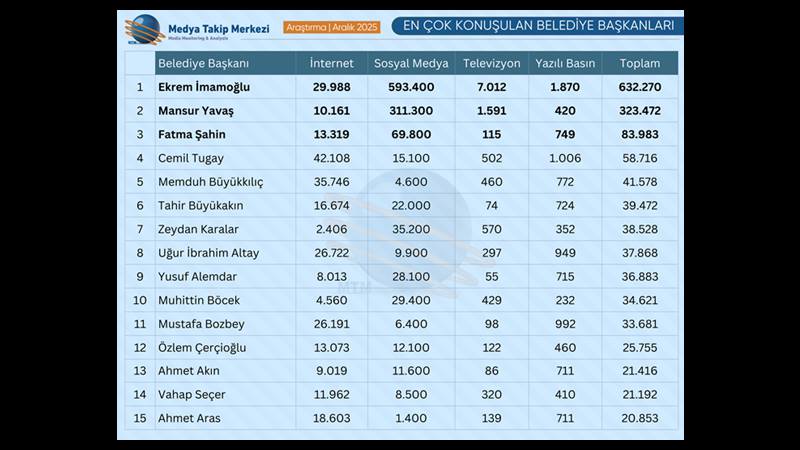
Task: Click the name Ekrem İmamoğlu
Action: (x=204, y=88)
